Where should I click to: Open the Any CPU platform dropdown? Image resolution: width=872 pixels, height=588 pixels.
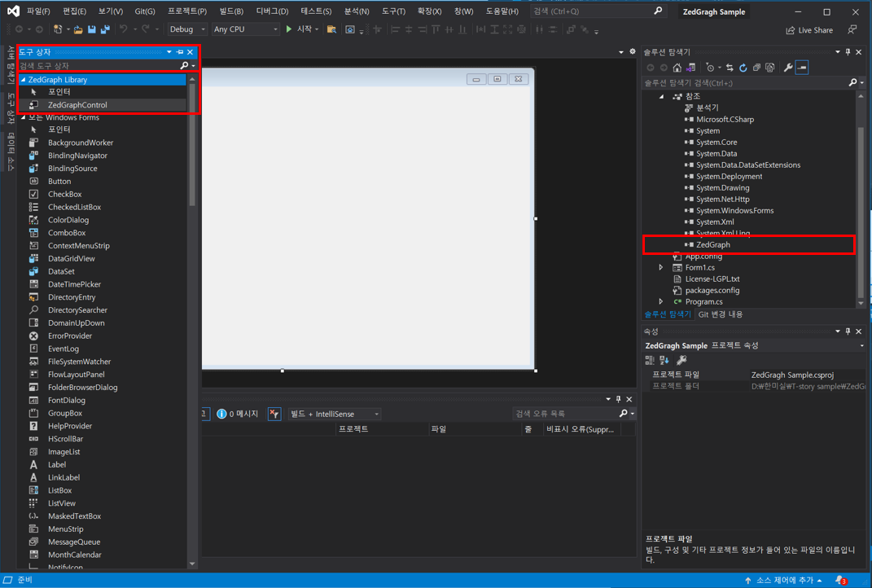tap(245, 29)
